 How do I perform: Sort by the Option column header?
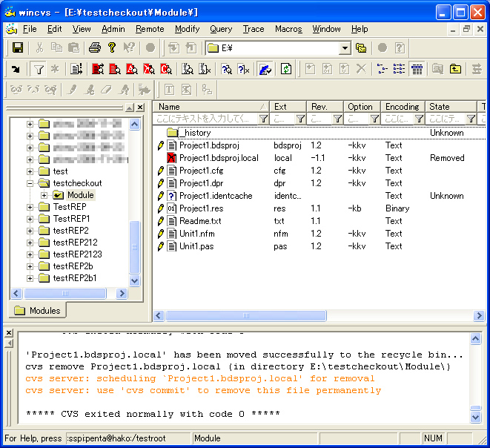pyautogui.click(x=362, y=107)
